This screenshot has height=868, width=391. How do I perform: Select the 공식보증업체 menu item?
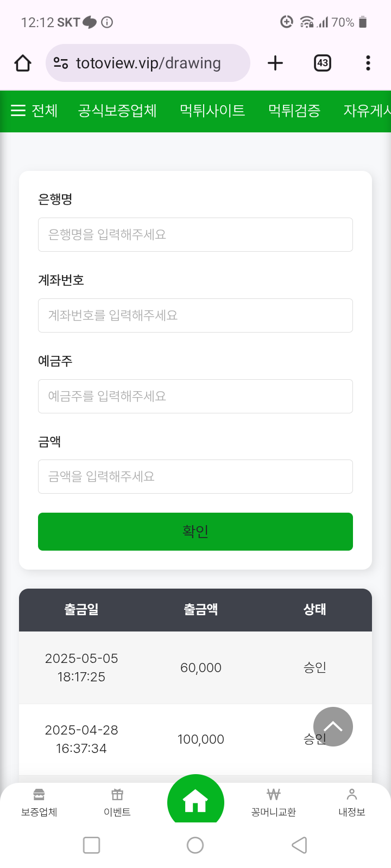pyautogui.click(x=117, y=111)
